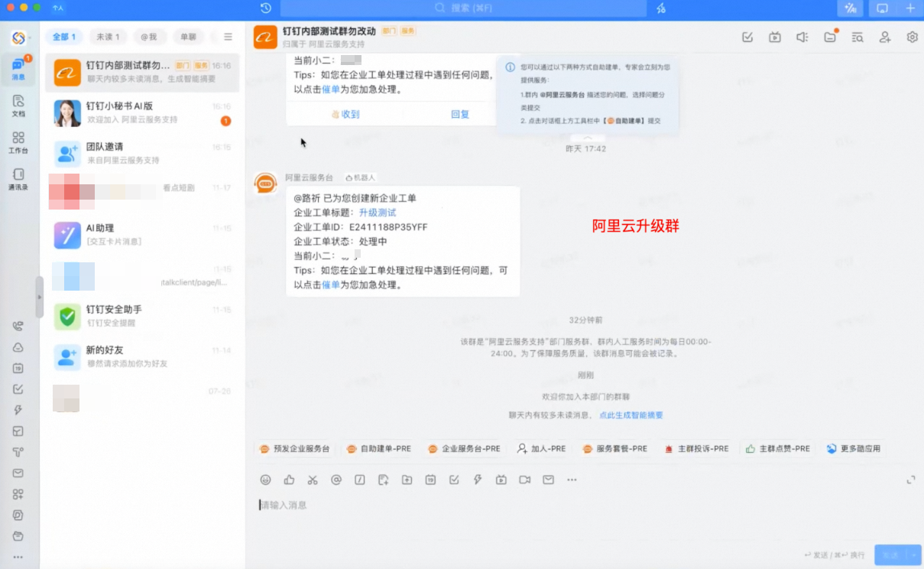Open the 消息 messages tab in sidebar
Screen dimensions: 924x569
(x=18, y=68)
